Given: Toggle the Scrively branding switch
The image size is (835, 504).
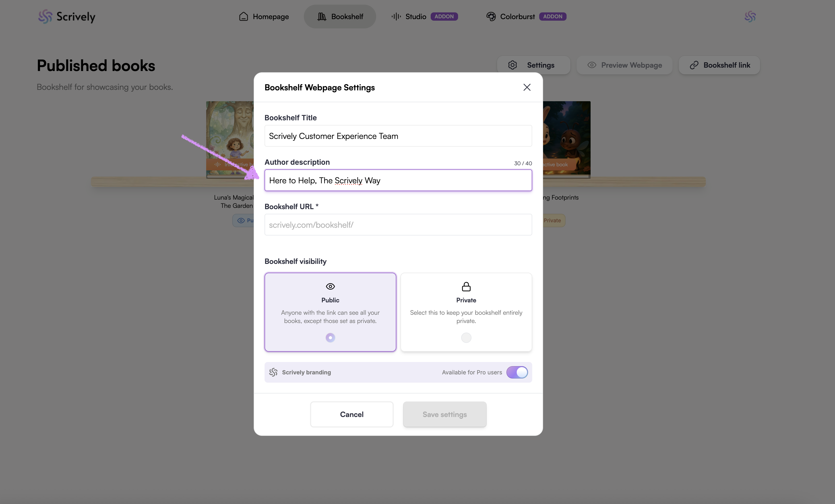Looking at the screenshot, I should click(x=517, y=372).
